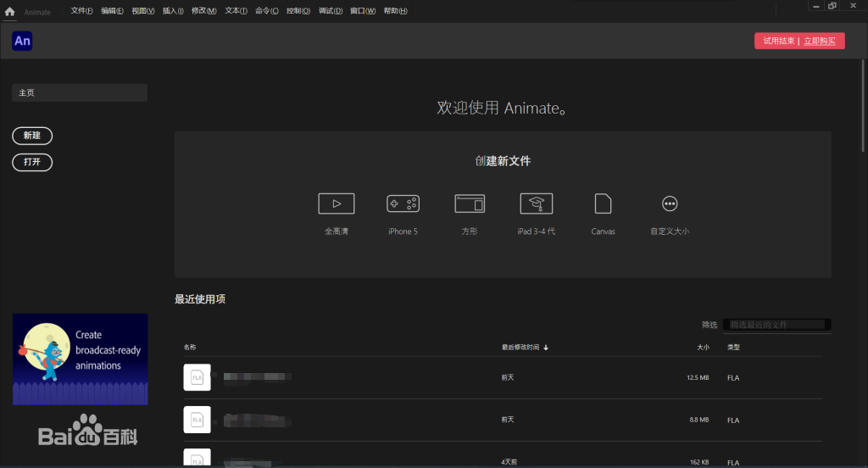
Task: Sort recent files by 名称 column
Action: (x=190, y=348)
